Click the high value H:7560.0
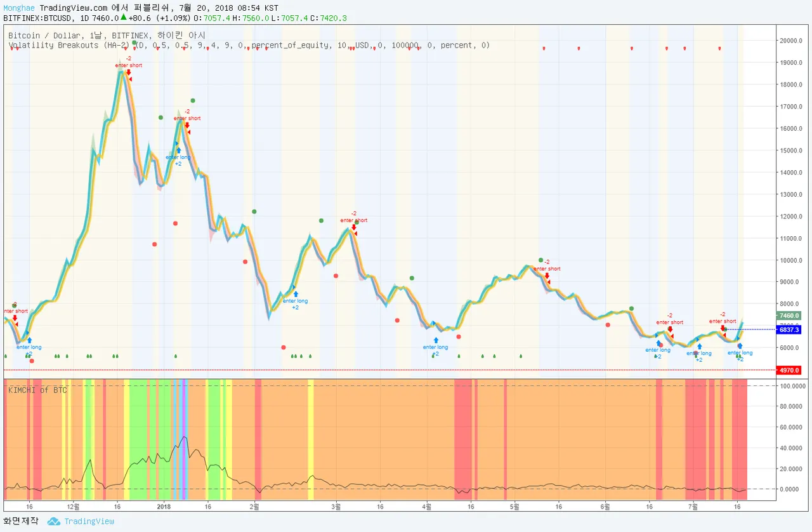812x532 pixels. tap(250, 18)
